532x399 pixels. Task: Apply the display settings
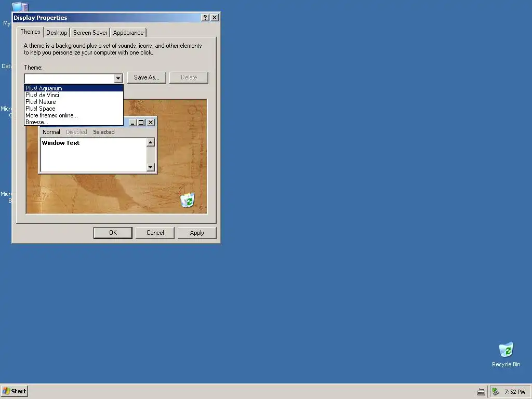tap(197, 233)
